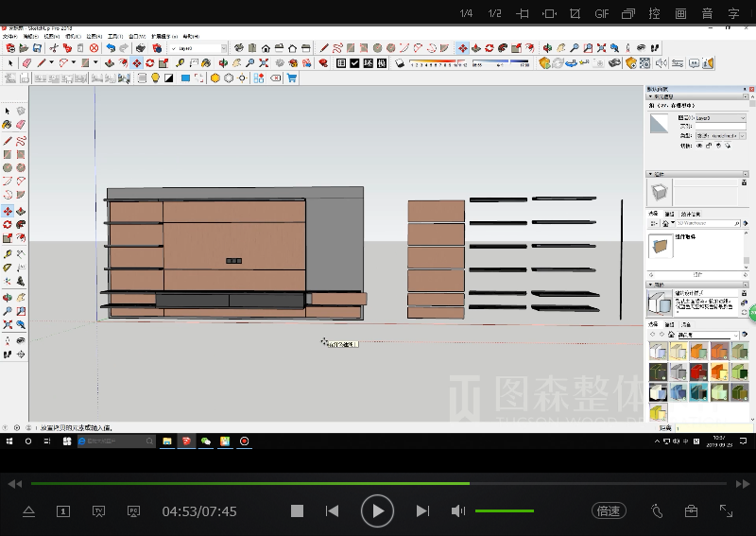Image resolution: width=756 pixels, height=536 pixels.
Task: Click the GIF button in player top bar
Action: [601, 13]
